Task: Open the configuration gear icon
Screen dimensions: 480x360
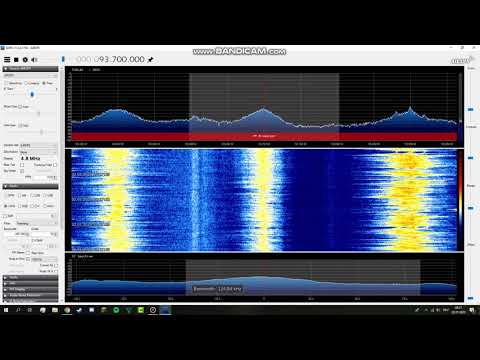Action: [25, 60]
